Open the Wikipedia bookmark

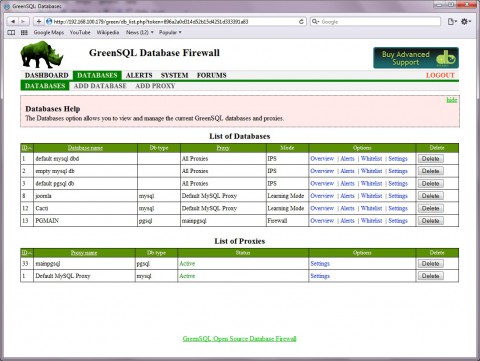(108, 32)
